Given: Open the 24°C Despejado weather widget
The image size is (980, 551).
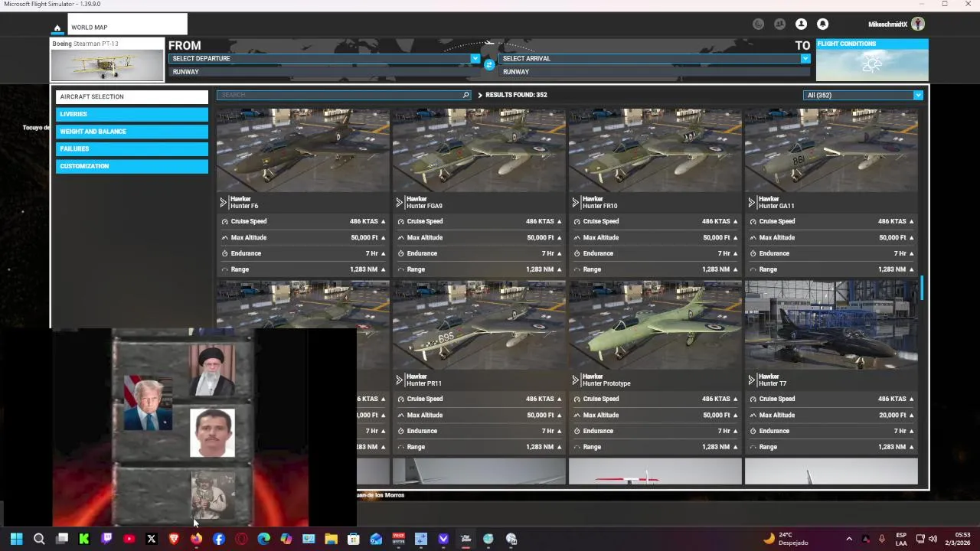Looking at the screenshot, I should pos(787,539).
